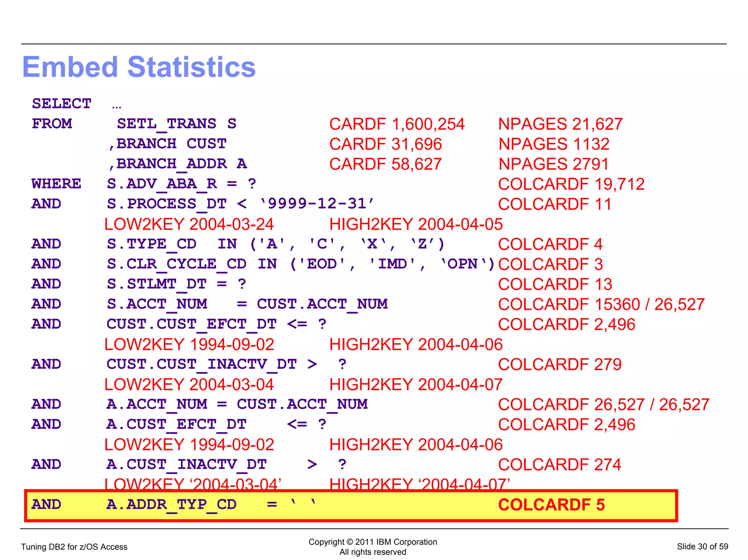Click 'NPAGES 1132' value
Viewport: 748px width, 560px height.
(x=554, y=144)
